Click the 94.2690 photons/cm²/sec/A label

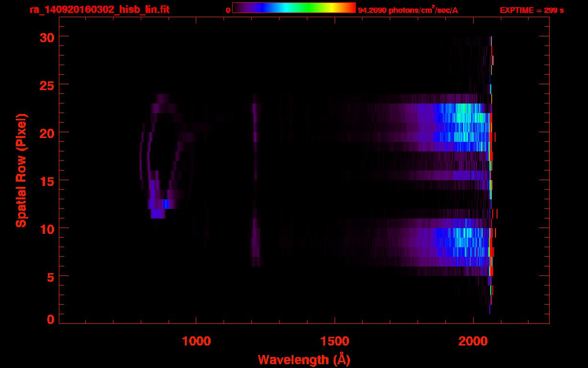pyautogui.click(x=408, y=10)
